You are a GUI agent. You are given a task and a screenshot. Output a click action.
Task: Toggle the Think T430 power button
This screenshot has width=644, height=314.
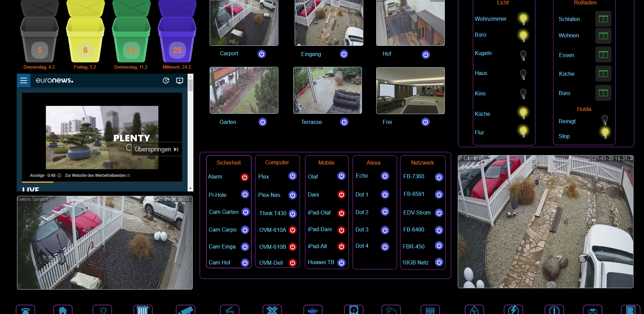coord(293,214)
